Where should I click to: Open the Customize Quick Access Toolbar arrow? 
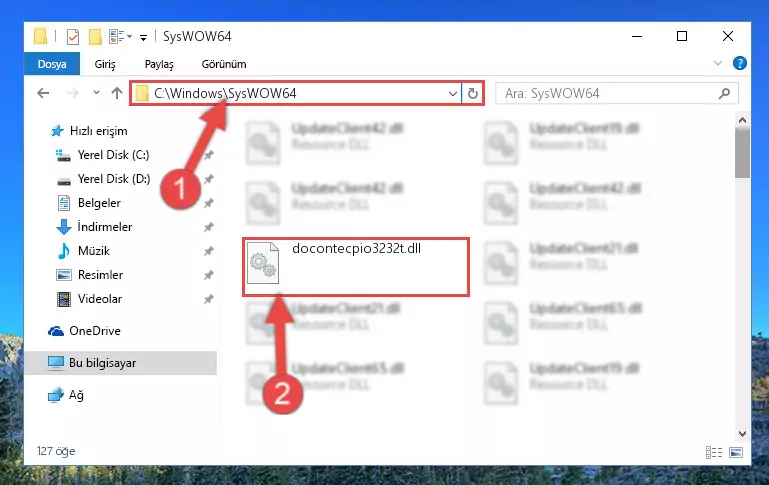pyautogui.click(x=143, y=37)
